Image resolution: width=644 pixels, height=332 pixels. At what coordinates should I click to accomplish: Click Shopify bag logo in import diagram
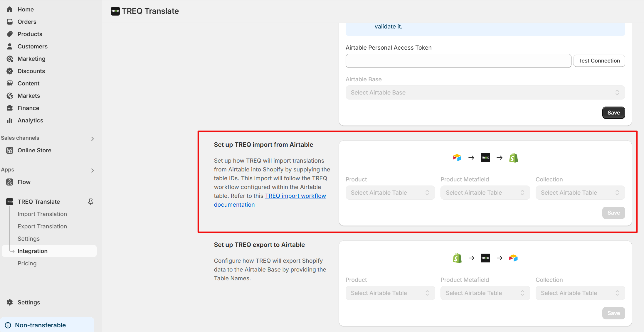coord(514,158)
